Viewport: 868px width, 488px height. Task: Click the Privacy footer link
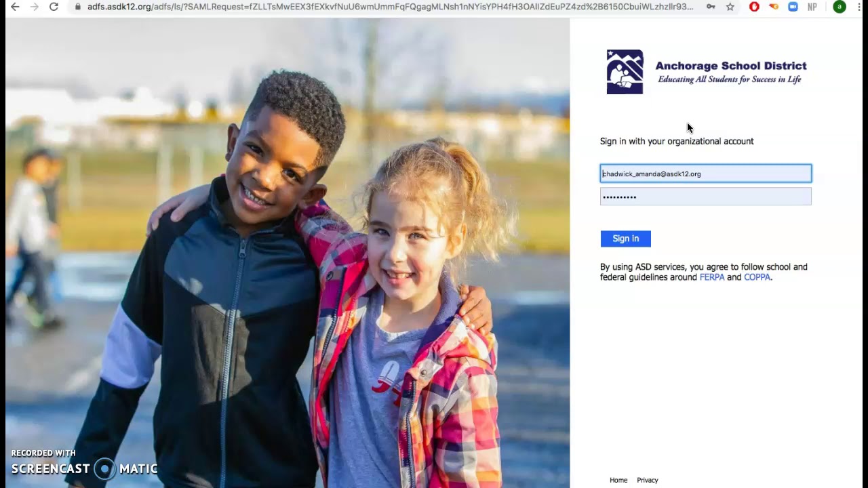pyautogui.click(x=648, y=480)
